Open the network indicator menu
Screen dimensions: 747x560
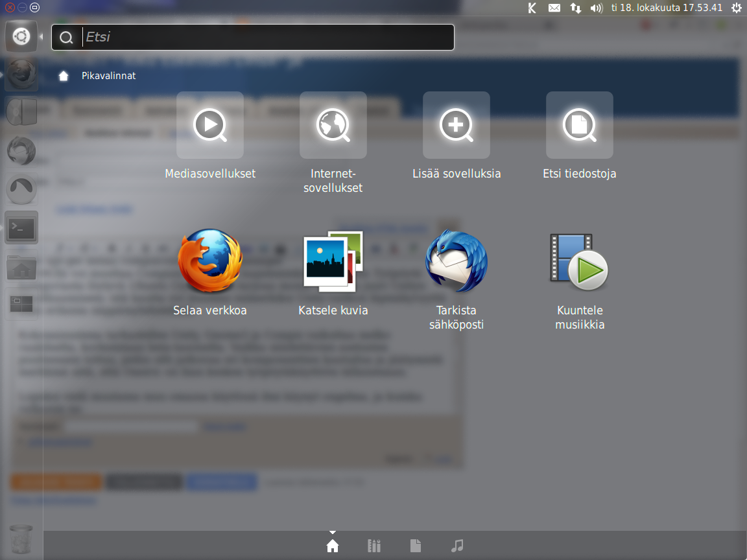[x=576, y=8]
